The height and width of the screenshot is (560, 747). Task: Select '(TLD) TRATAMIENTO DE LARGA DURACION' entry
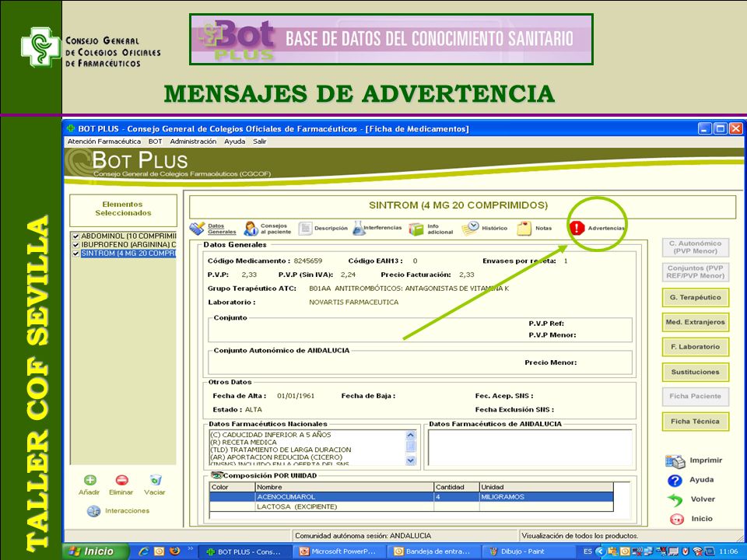tap(281, 450)
